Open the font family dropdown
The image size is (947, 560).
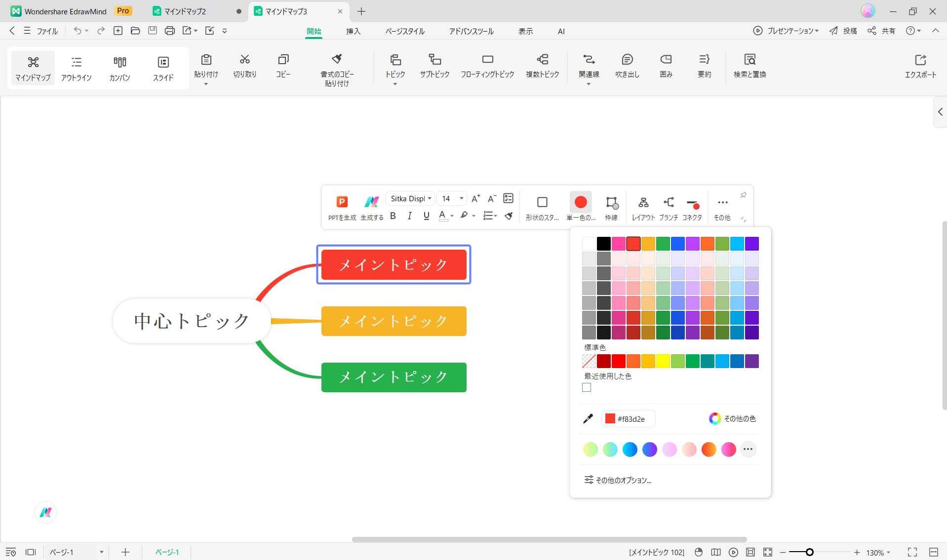[x=410, y=198]
